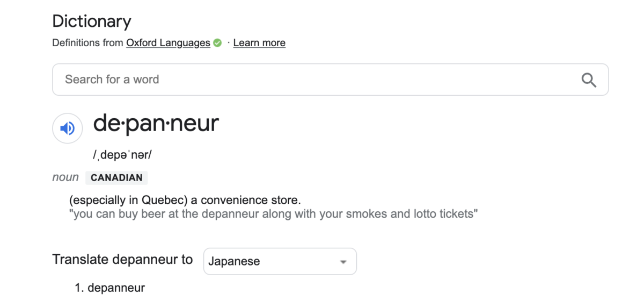
Task: Click the CANADIAN region label
Action: [116, 177]
